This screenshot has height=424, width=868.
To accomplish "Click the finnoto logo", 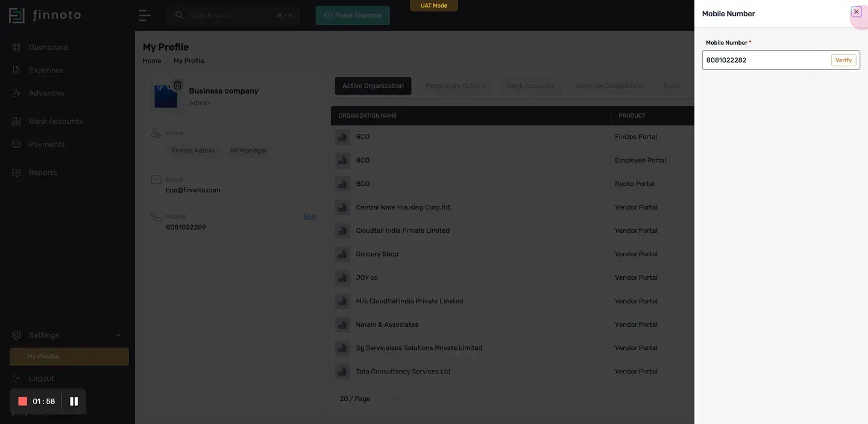I will coord(45,15).
